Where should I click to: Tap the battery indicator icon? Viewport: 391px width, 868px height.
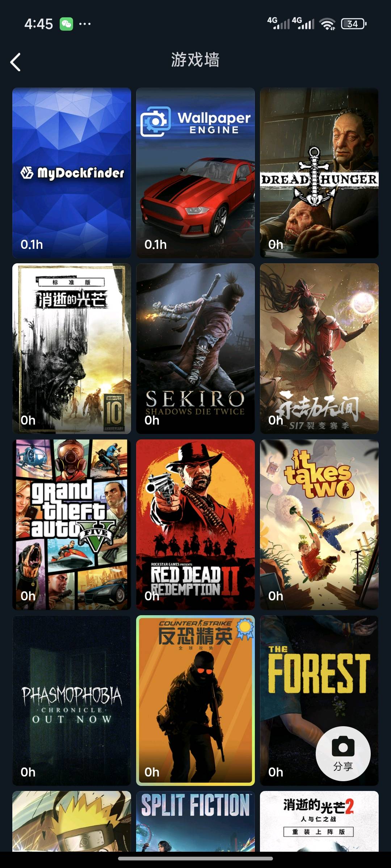tap(354, 24)
